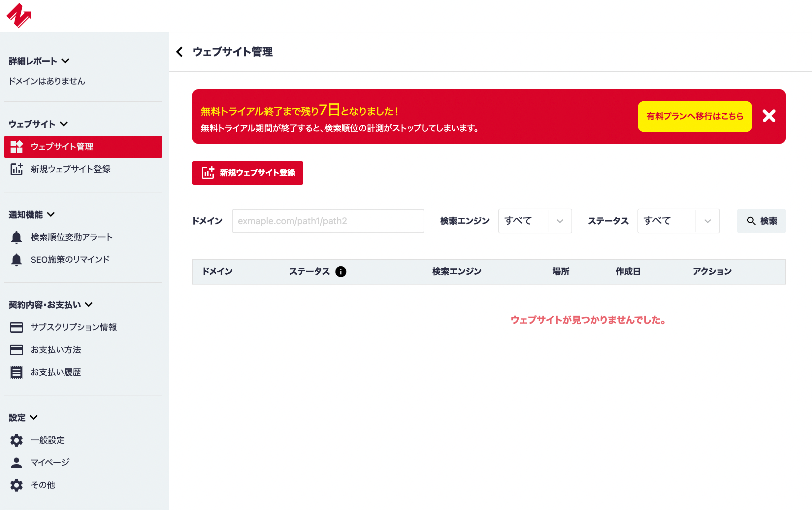Viewport: 812px width, 510px height.
Task: Click the card icon beside サブスクリプション情報
Action: tap(16, 327)
